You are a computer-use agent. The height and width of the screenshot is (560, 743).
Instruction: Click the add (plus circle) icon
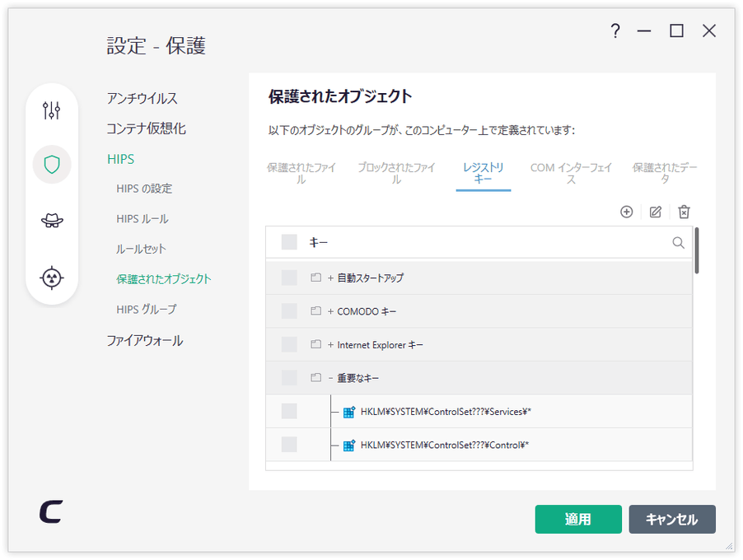click(626, 212)
